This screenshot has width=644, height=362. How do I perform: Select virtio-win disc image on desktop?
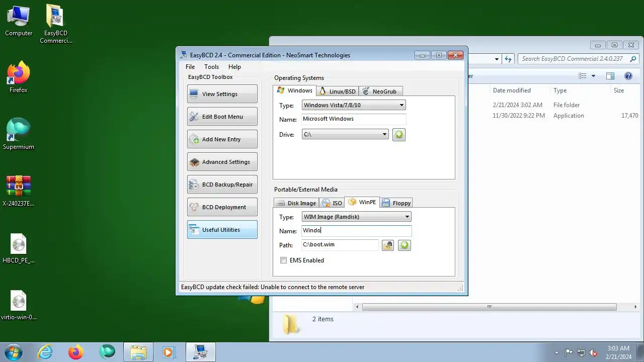19,305
